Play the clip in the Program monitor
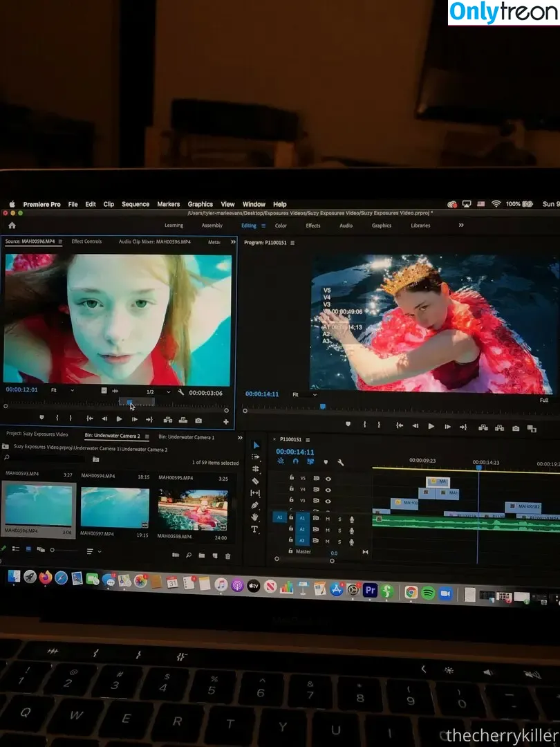 tap(431, 427)
